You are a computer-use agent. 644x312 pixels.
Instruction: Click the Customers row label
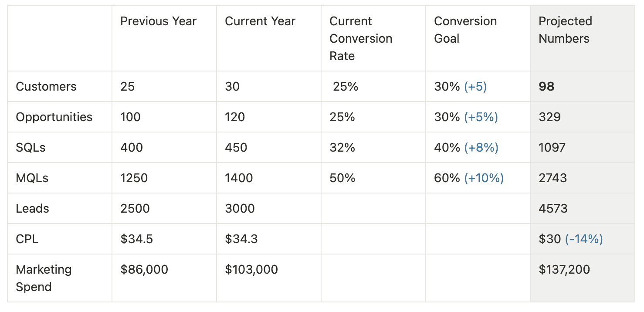[46, 87]
